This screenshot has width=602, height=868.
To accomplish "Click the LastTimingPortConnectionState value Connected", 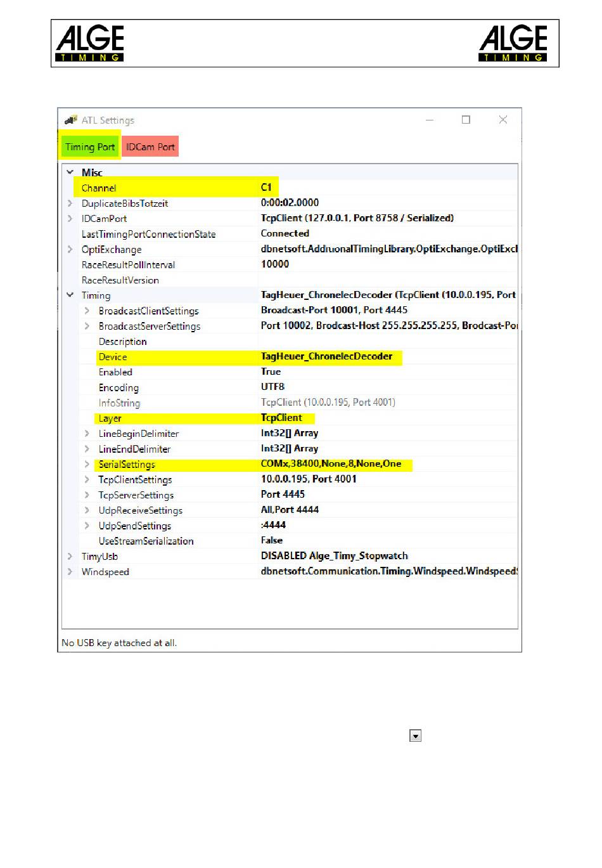I will [x=285, y=233].
